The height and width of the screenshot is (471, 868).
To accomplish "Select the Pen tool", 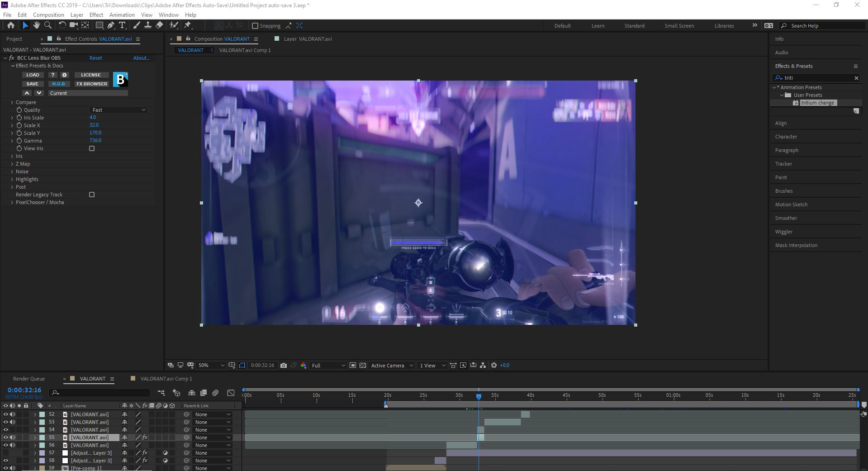I will [x=111, y=25].
